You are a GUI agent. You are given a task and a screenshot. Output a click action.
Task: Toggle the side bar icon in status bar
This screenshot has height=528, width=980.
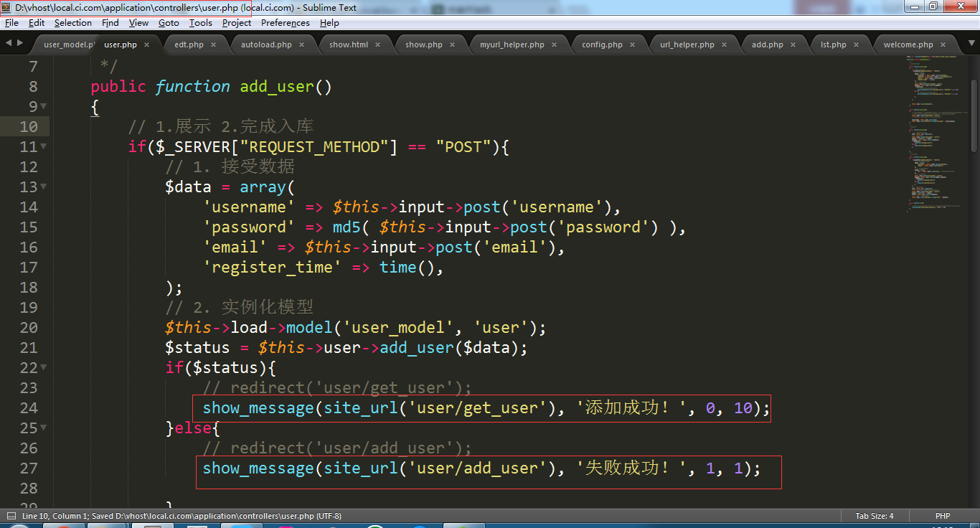(x=11, y=516)
